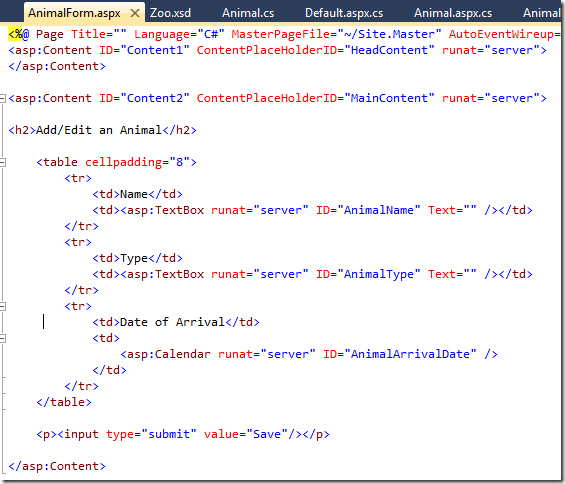Collapse the Content2 asp:Content block
The image size is (565, 484).
[x=3, y=98]
